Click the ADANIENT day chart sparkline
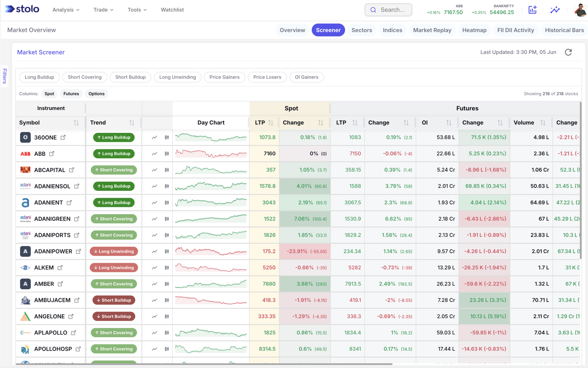Screen dimensions: 588x368 click(x=211, y=202)
